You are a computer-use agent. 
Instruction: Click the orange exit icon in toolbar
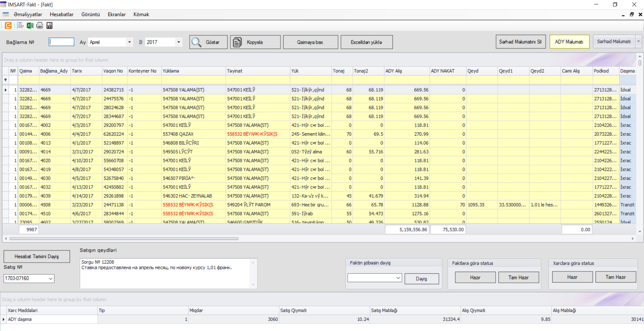(x=8, y=26)
